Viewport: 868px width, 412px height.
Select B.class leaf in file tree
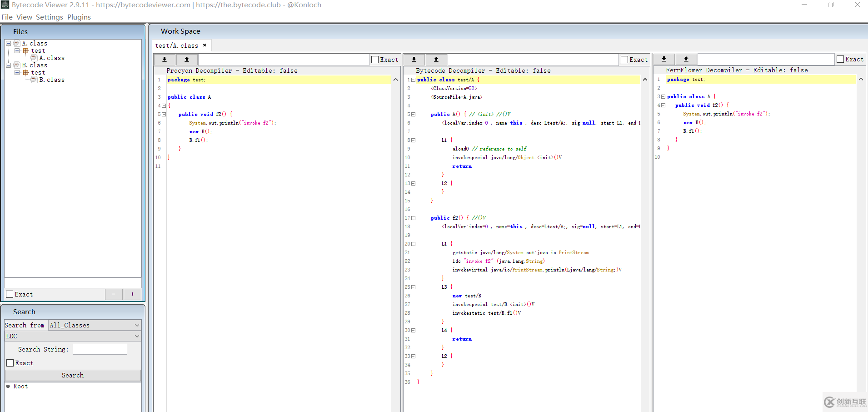pyautogui.click(x=51, y=80)
